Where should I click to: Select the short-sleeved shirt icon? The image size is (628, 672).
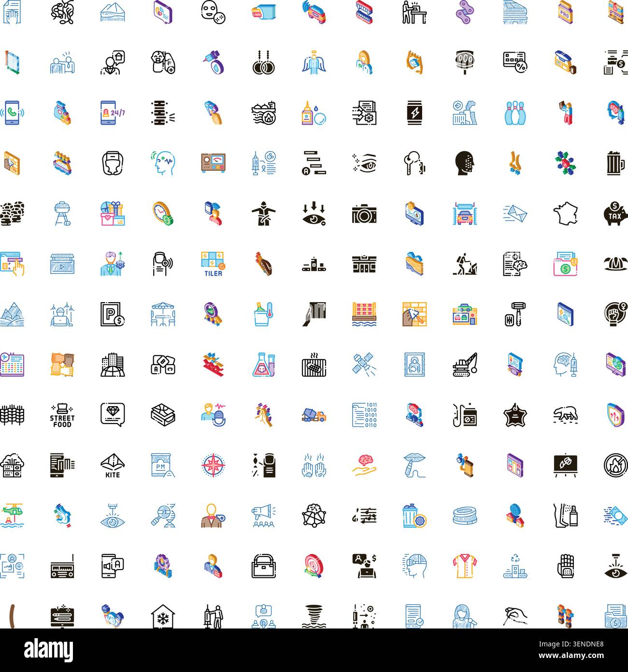tap(465, 566)
